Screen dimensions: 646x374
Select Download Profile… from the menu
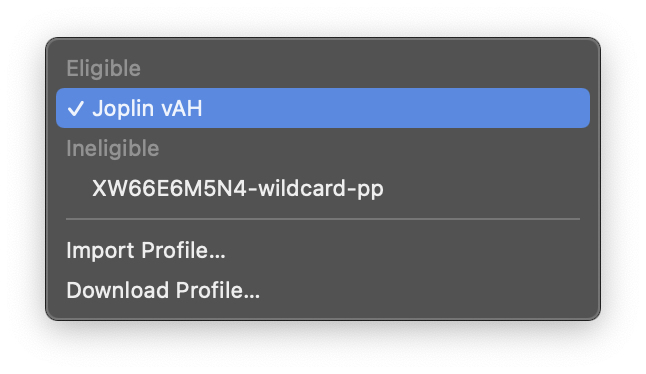pyautogui.click(x=323, y=290)
